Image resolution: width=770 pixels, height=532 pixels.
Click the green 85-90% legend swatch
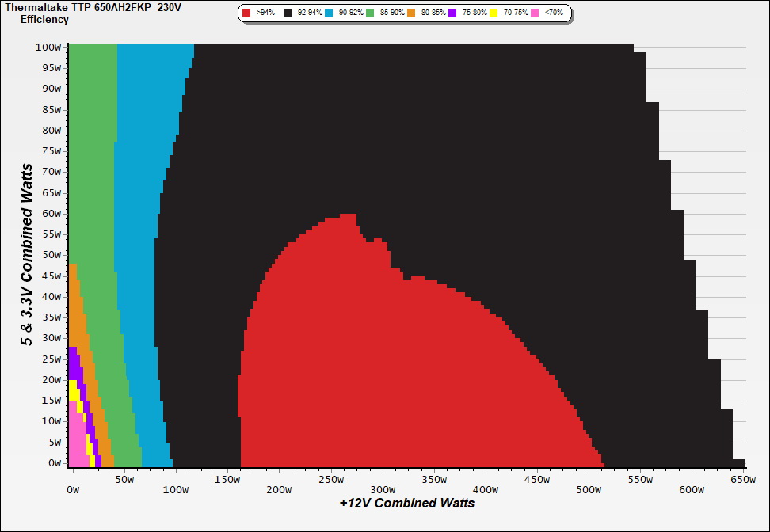371,13
